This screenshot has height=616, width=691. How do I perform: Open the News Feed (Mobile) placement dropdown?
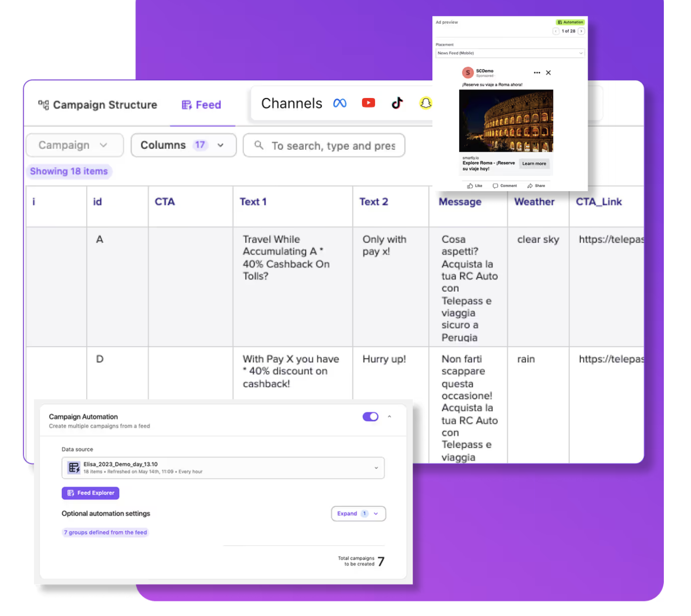[x=510, y=53]
